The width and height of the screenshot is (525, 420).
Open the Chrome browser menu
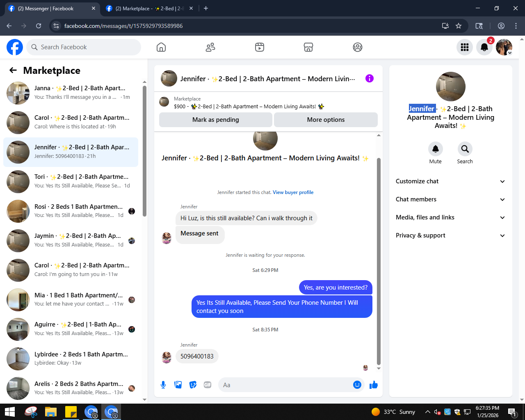[516, 26]
